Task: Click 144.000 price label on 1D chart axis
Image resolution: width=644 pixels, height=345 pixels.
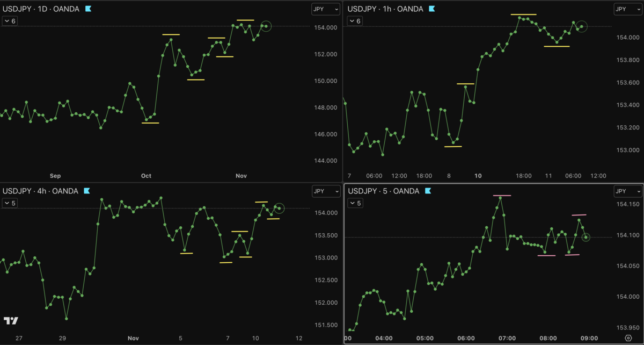Action: click(325, 161)
